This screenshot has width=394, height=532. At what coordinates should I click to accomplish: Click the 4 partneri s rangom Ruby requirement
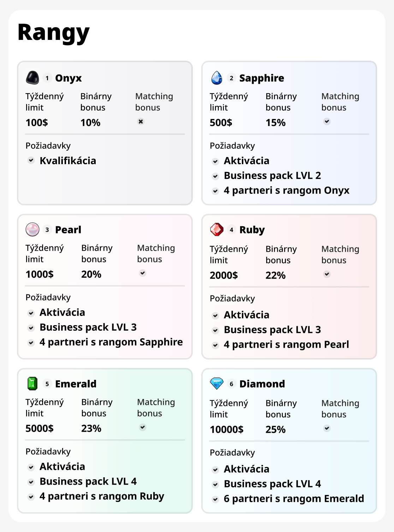[102, 496]
